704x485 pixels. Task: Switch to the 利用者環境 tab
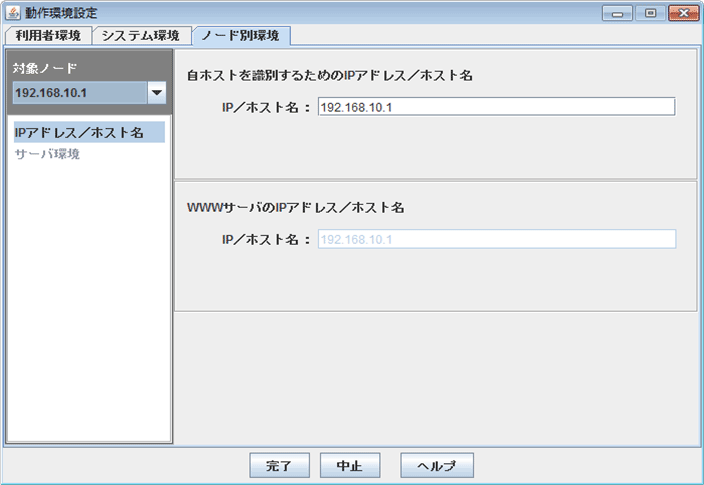[x=49, y=35]
